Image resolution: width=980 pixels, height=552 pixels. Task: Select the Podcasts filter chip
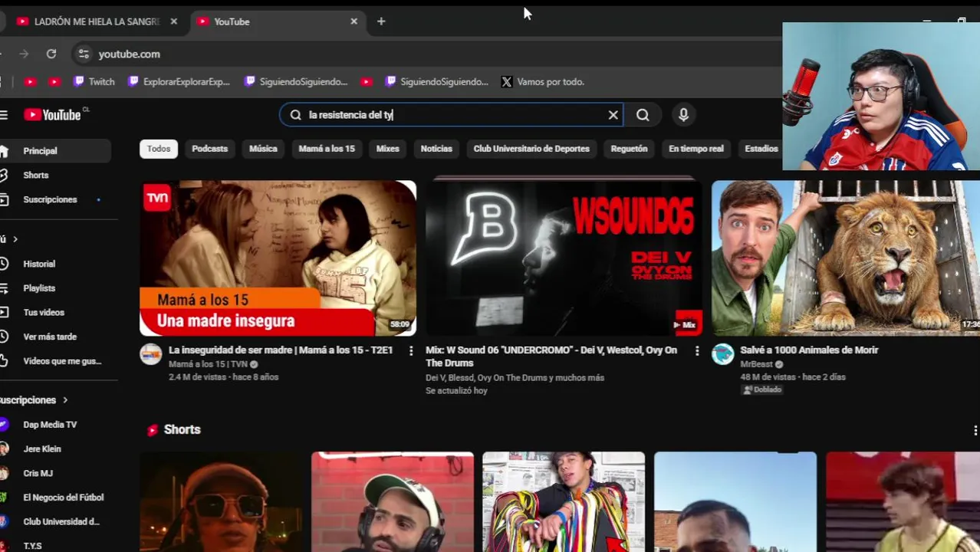210,149
